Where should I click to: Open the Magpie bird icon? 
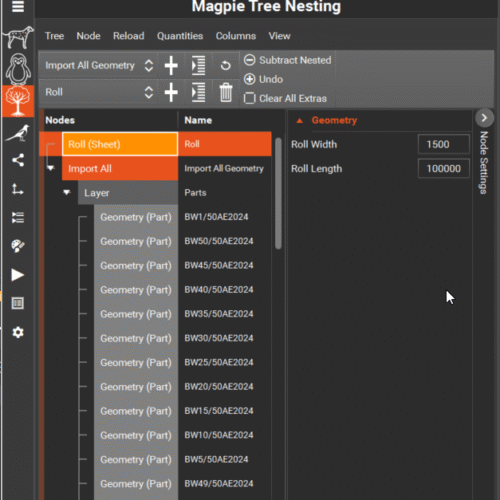coord(18,133)
